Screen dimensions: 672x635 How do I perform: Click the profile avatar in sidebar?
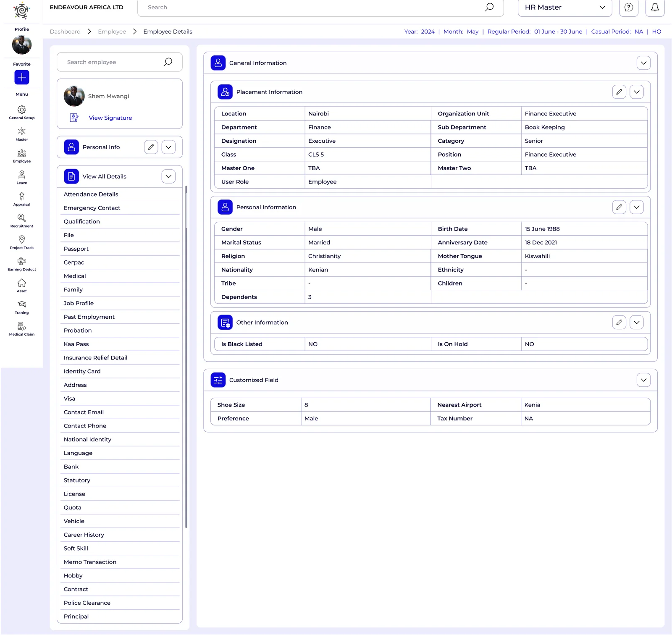(22, 45)
